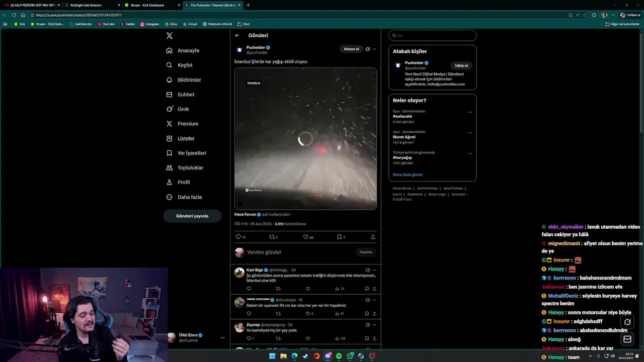Screen dimensions: 644x362
Task: Open Grok from the left sidebar
Action: pyautogui.click(x=178, y=109)
